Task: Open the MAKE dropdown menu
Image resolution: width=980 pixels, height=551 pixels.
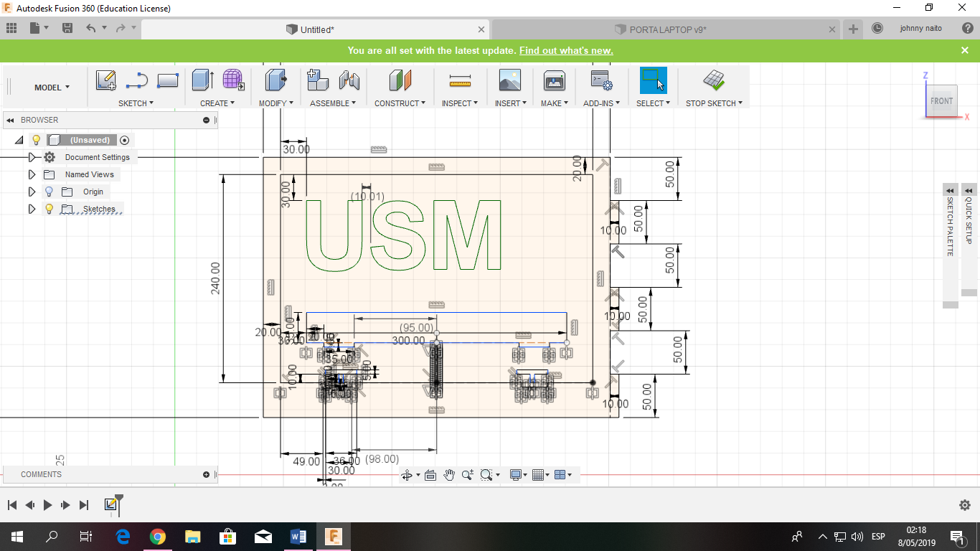Action: (x=555, y=103)
